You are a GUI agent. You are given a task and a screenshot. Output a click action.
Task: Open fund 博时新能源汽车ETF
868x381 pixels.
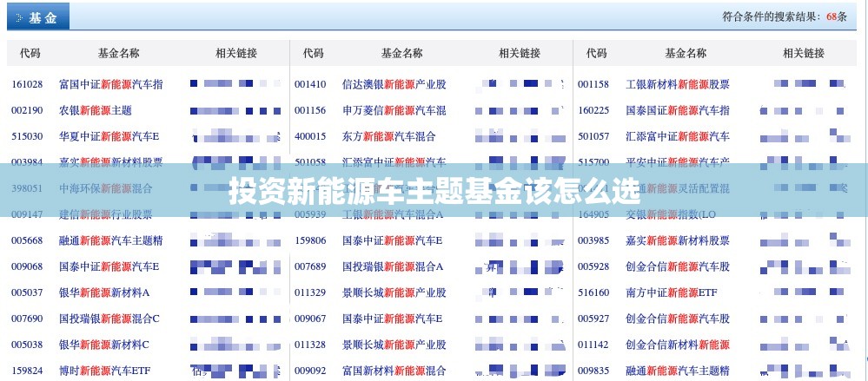point(105,371)
